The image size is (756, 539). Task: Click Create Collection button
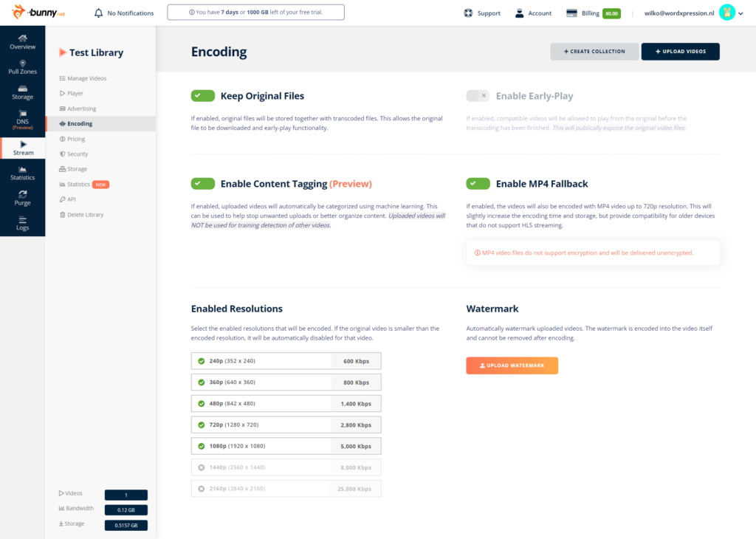594,52
